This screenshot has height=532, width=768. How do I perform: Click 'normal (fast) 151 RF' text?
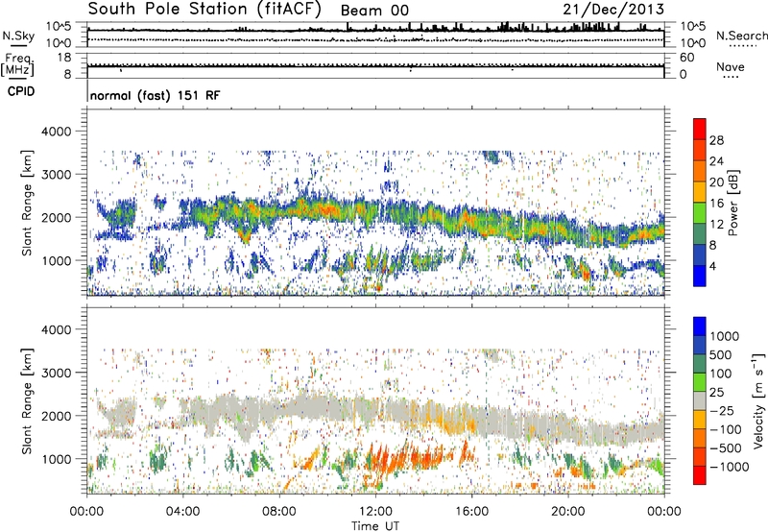point(155,95)
